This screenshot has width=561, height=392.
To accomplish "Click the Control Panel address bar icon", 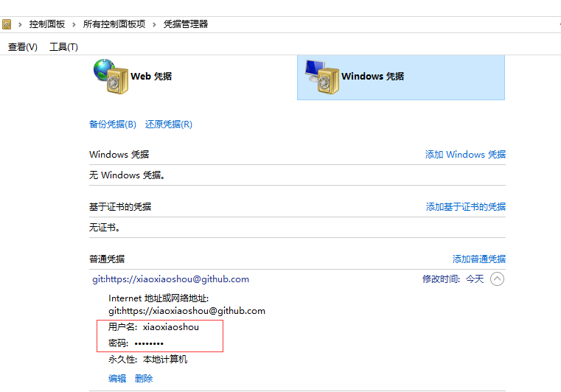I will (7, 24).
